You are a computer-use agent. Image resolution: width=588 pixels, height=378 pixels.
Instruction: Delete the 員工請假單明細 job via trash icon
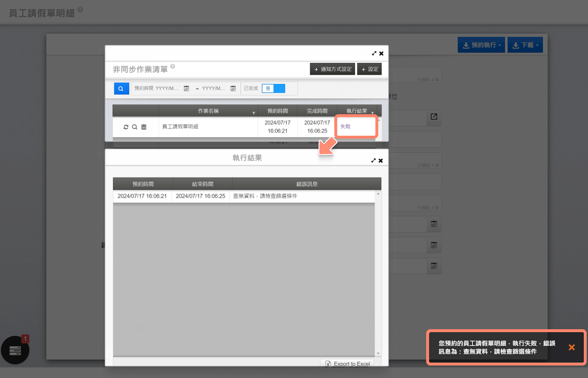(144, 127)
